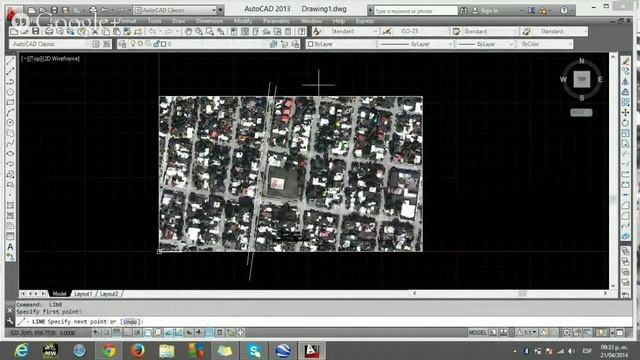Toggle Ortho Mode in status bar
This screenshot has width=640, height=360.
point(127,333)
